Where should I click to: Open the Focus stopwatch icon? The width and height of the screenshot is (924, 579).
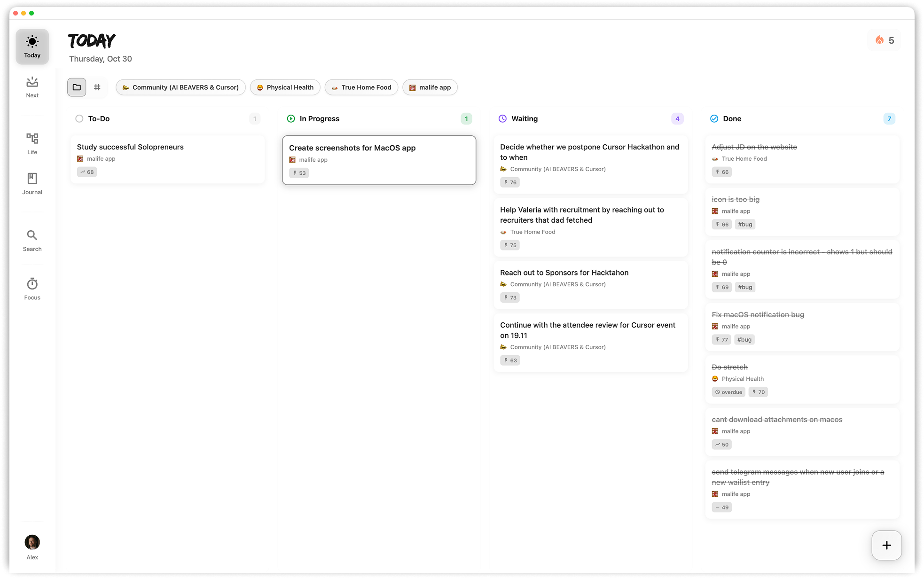tap(32, 284)
